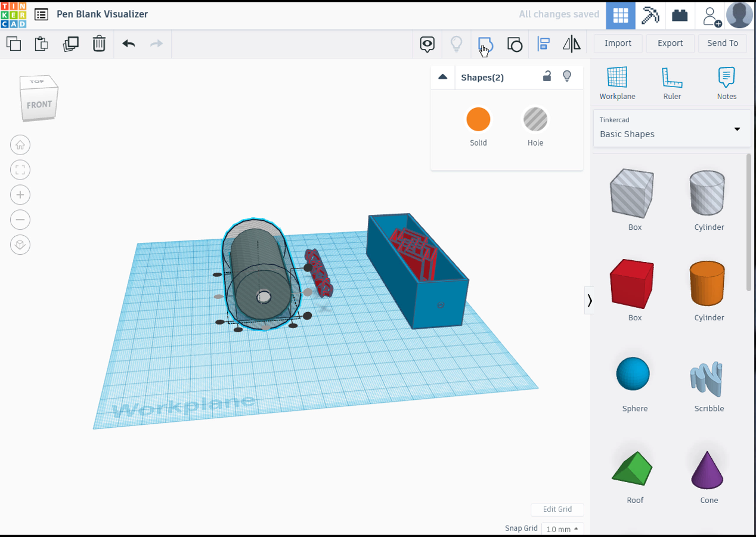
Task: Open the Align tool
Action: tap(543, 44)
